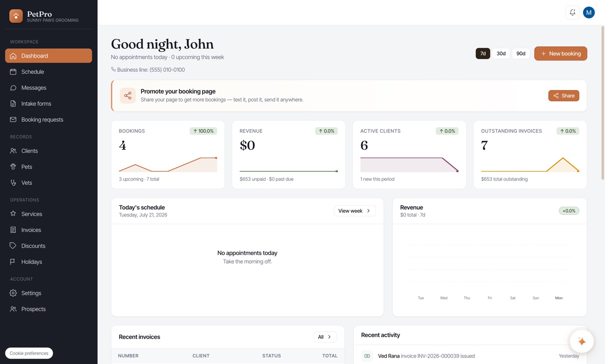The width and height of the screenshot is (605, 364).
Task: Click the CLIENT column header
Action: point(201,356)
